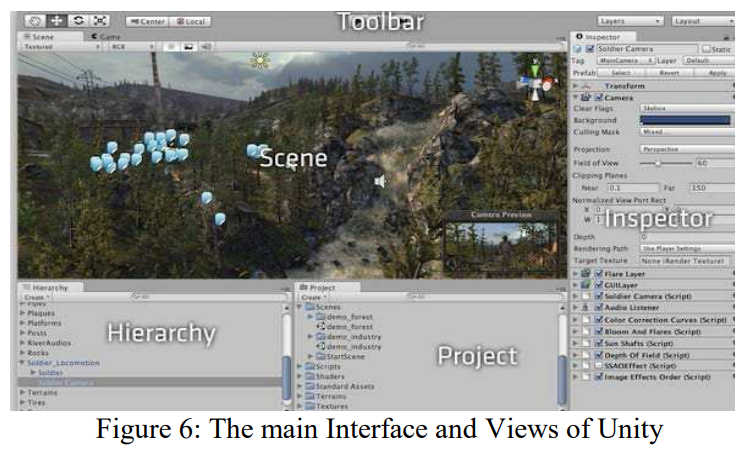Select the Project tab

pos(328,287)
